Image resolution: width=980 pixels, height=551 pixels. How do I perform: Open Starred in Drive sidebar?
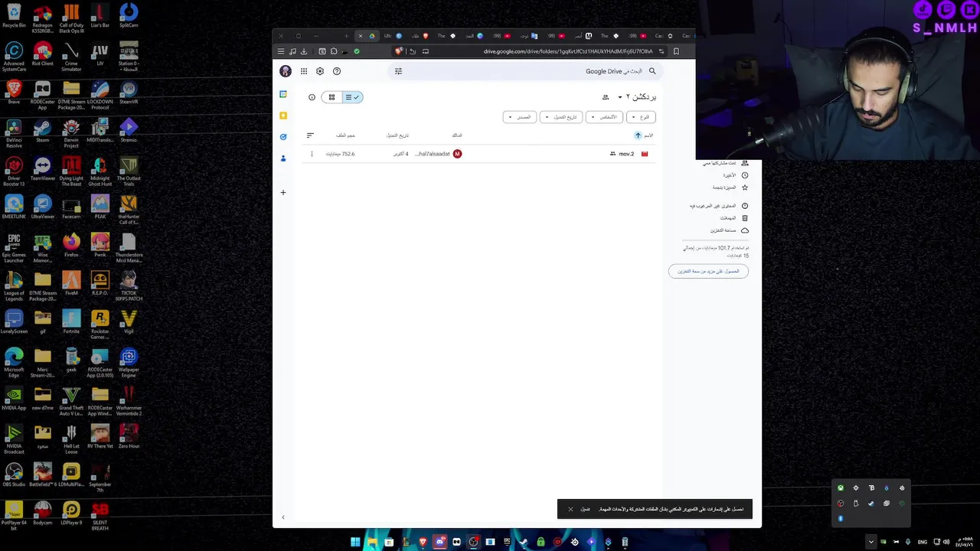730,187
